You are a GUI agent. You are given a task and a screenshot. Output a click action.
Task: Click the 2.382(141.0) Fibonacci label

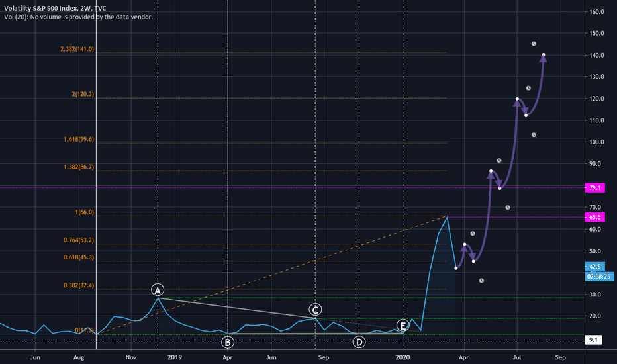(77, 49)
